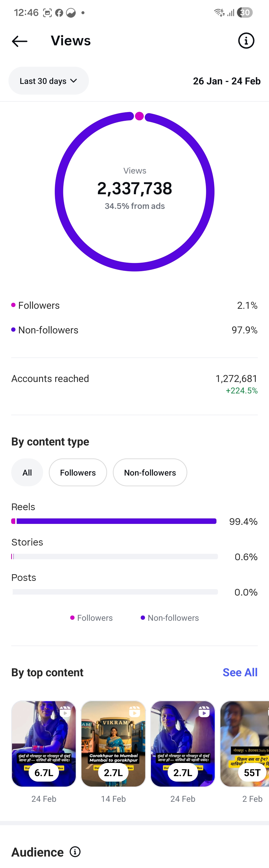Tap the Facebook notification icon in status bar
This screenshot has width=269, height=868.
59,13
